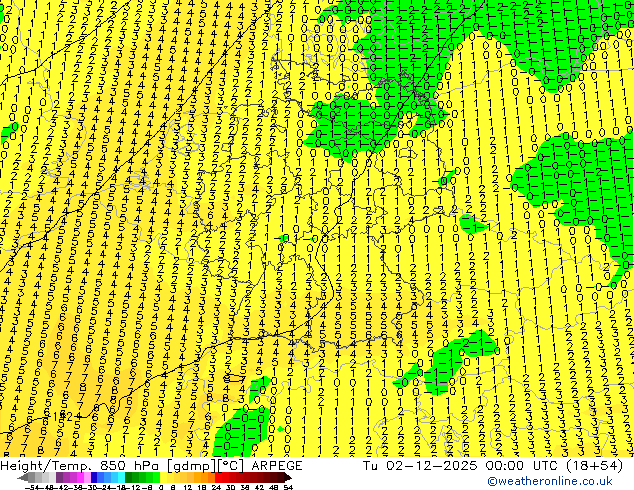Click the '-54' minimum value on the legend scale
The width and height of the screenshot is (634, 490).
[x=32, y=487]
